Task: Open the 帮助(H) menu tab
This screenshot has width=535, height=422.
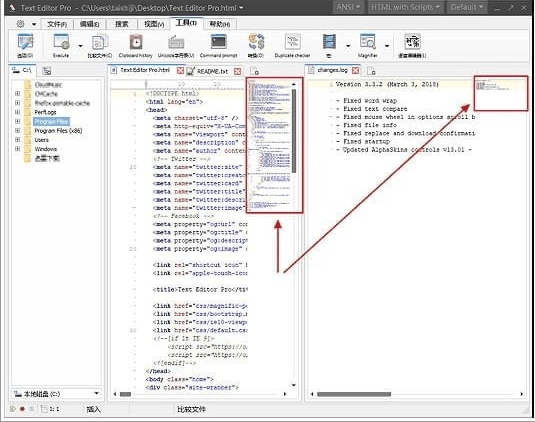Action: point(220,24)
